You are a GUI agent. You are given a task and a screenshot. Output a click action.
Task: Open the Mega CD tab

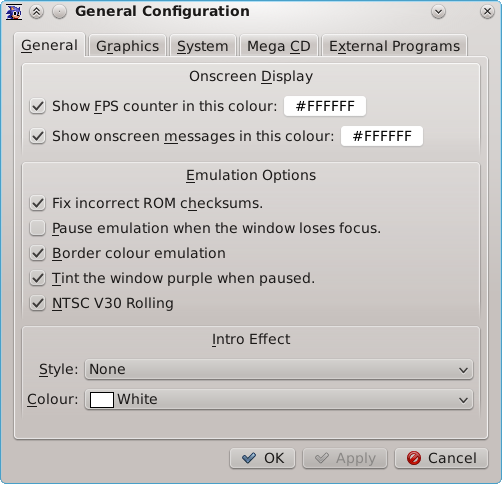(279, 46)
